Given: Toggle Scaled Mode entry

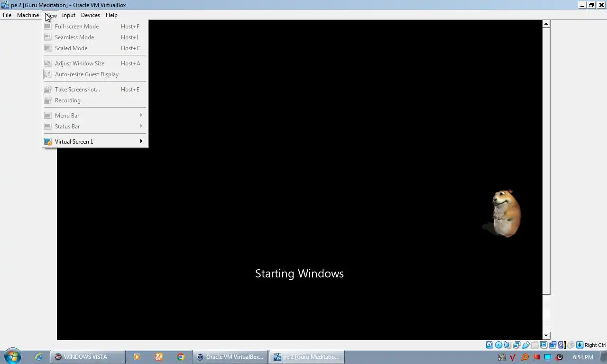Looking at the screenshot, I should tap(95, 48).
